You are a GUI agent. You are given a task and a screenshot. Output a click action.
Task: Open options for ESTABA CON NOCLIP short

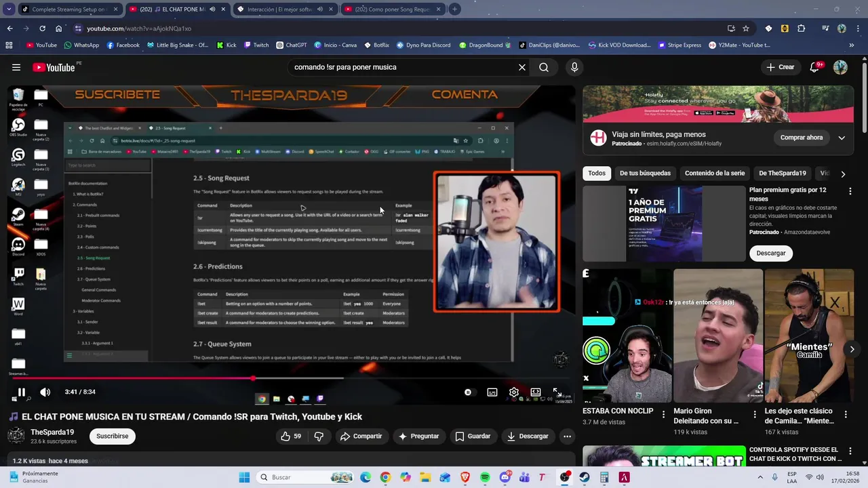tap(664, 414)
